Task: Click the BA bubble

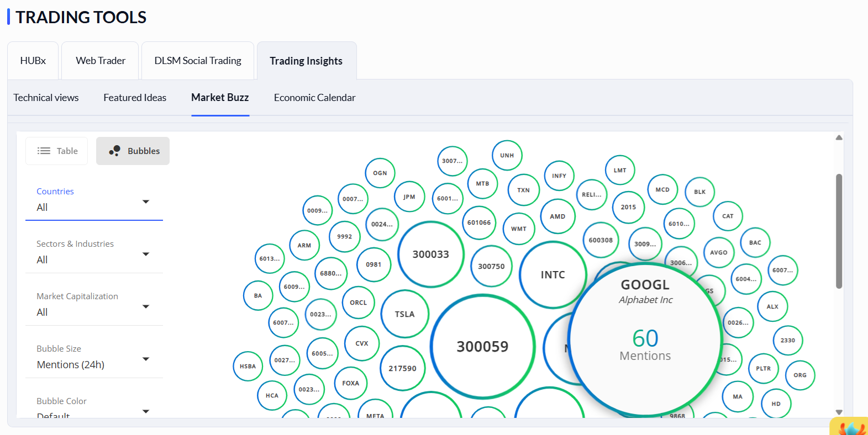Action: click(x=258, y=295)
